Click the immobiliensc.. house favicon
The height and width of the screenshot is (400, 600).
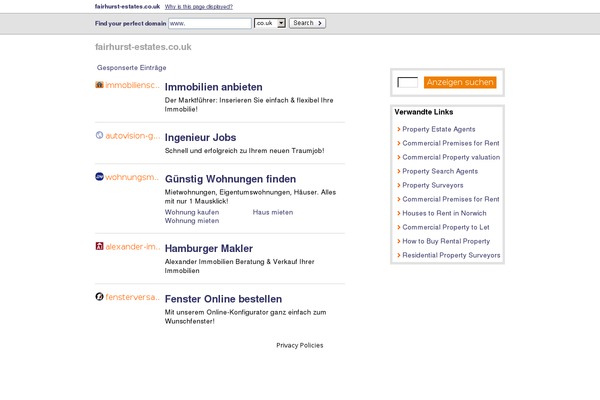pyautogui.click(x=99, y=85)
